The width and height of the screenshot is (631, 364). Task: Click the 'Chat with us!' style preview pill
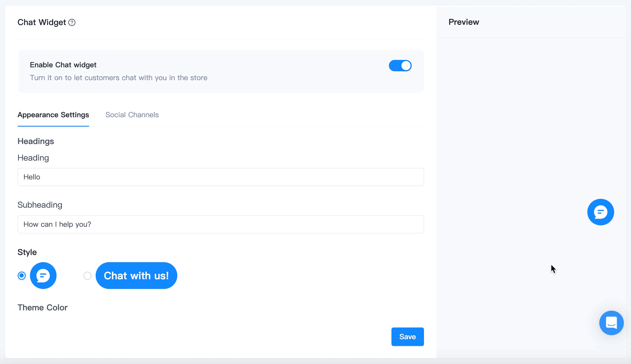click(x=136, y=276)
